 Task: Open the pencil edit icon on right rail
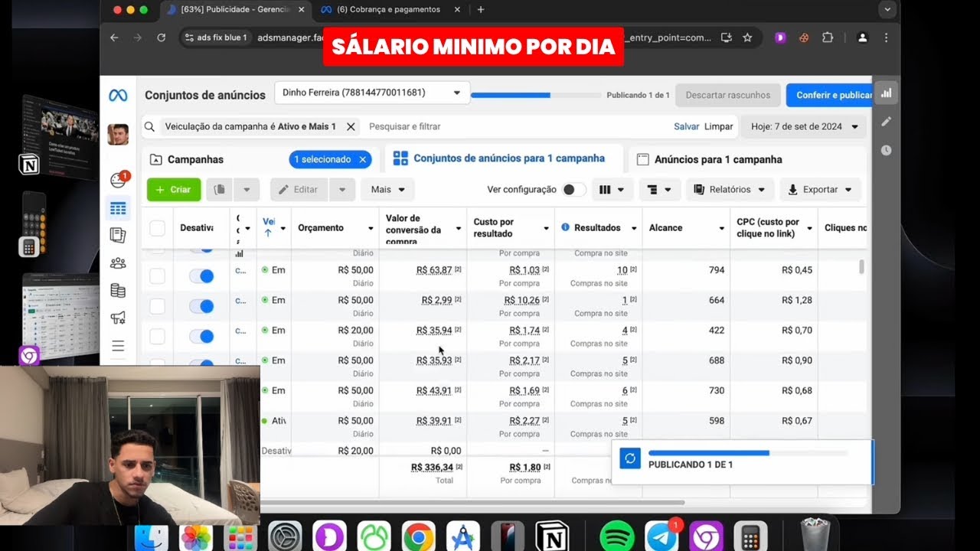[x=887, y=121]
